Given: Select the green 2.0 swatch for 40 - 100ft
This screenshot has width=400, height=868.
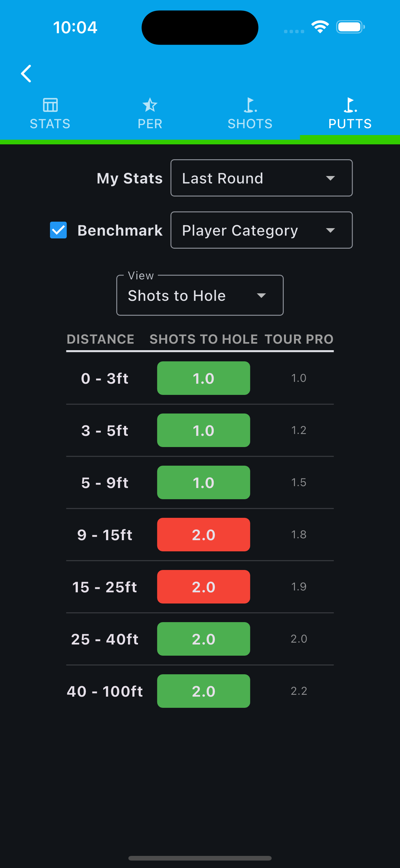Looking at the screenshot, I should pyautogui.click(x=203, y=691).
